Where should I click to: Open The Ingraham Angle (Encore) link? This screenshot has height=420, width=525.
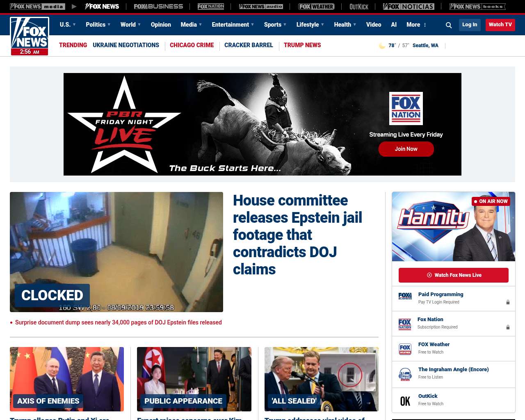pos(454,370)
